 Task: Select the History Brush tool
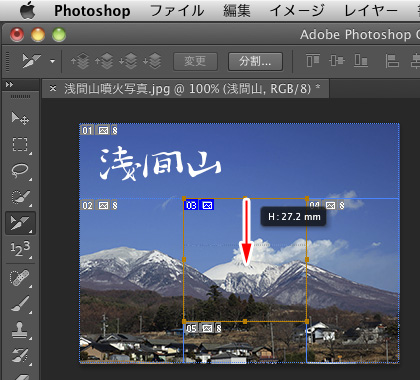(20, 355)
